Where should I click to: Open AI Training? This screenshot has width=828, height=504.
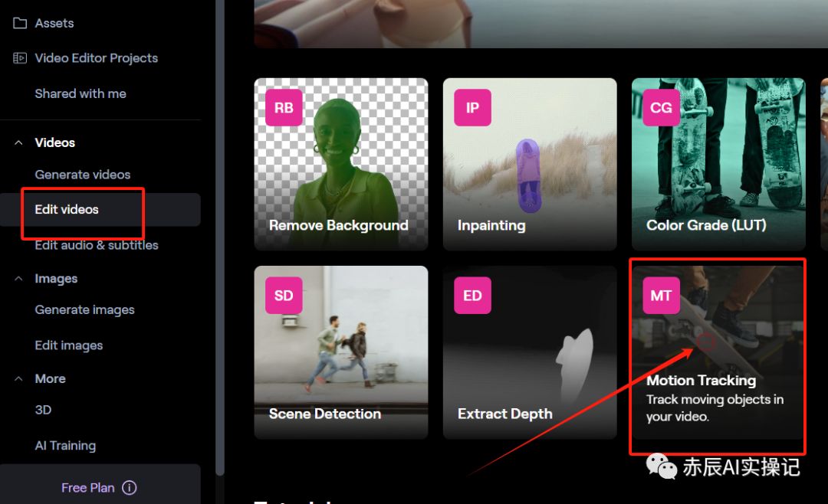coord(65,446)
